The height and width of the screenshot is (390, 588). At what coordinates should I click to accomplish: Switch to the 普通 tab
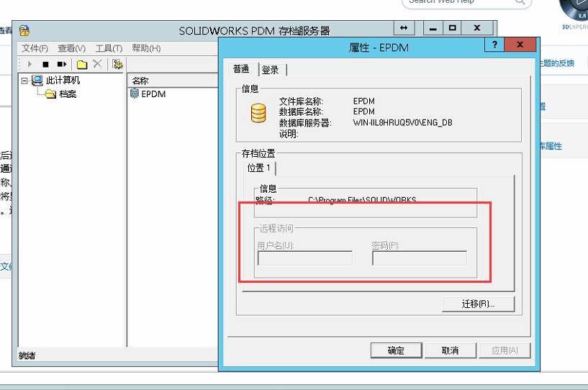[241, 69]
